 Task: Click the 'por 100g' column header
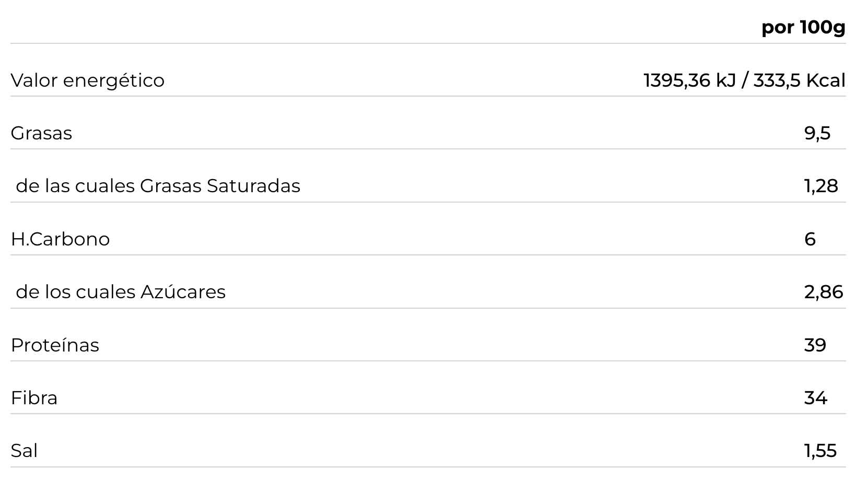coord(803,27)
